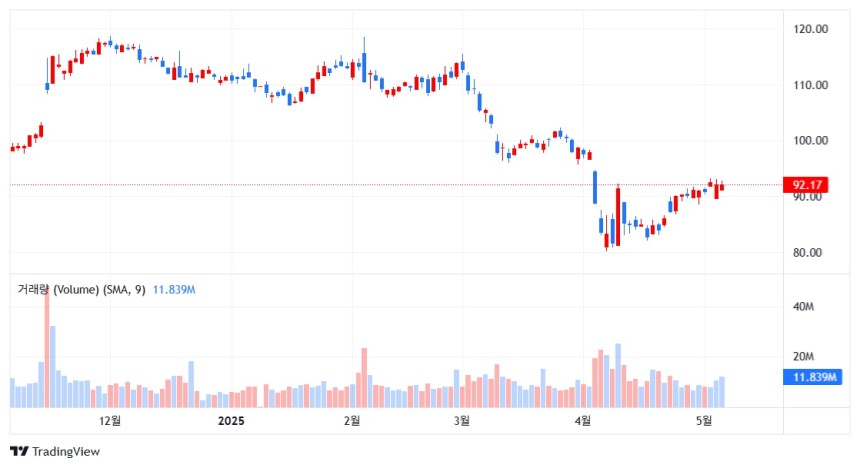This screenshot has height=468, width=860.
Task: Click the tall red April candlestick near 92
Action: pyautogui.click(x=618, y=217)
